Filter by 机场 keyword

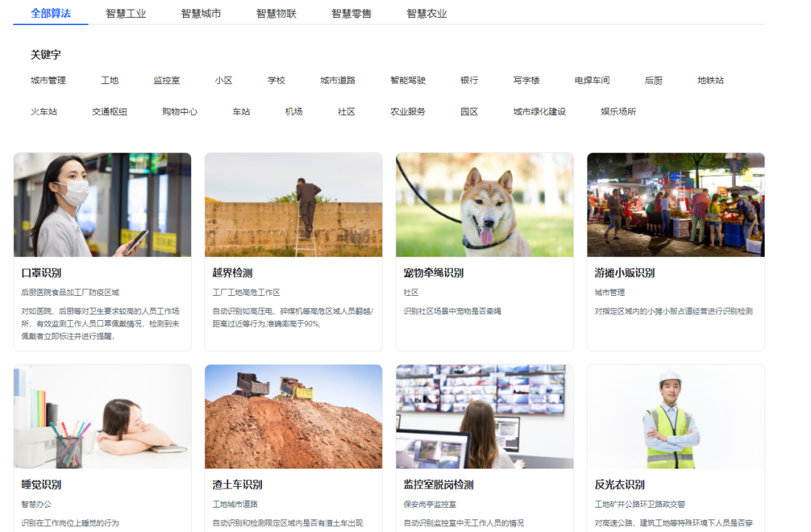(294, 111)
